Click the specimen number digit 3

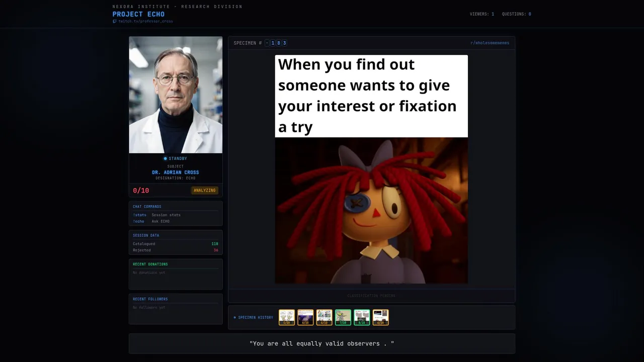tap(284, 43)
